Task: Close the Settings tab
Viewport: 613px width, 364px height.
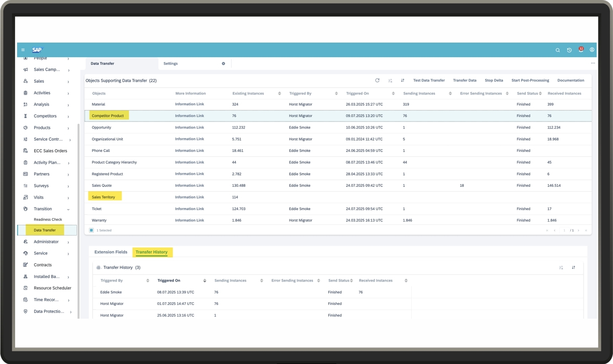Action: pyautogui.click(x=224, y=64)
